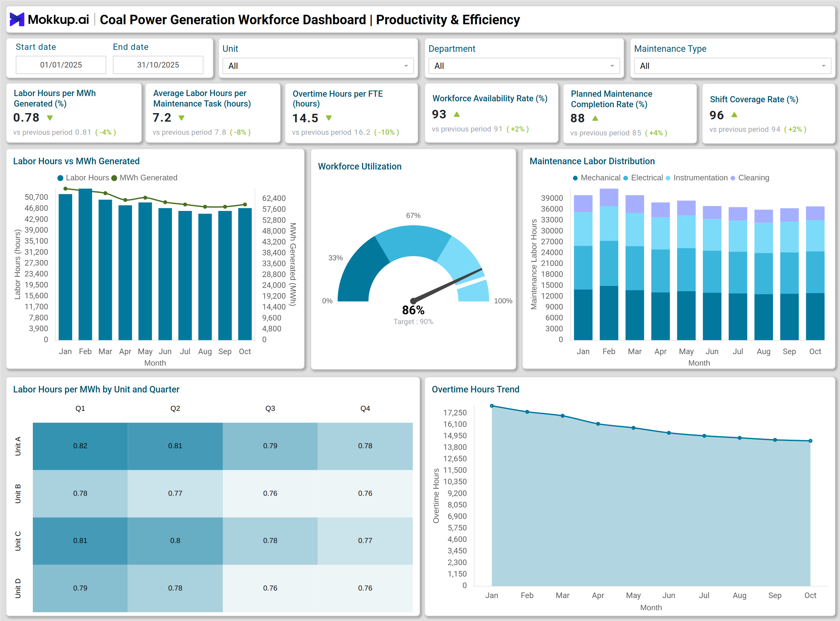Image resolution: width=840 pixels, height=621 pixels.
Task: Click the Maintenance Labor Distribution title
Action: coord(592,161)
